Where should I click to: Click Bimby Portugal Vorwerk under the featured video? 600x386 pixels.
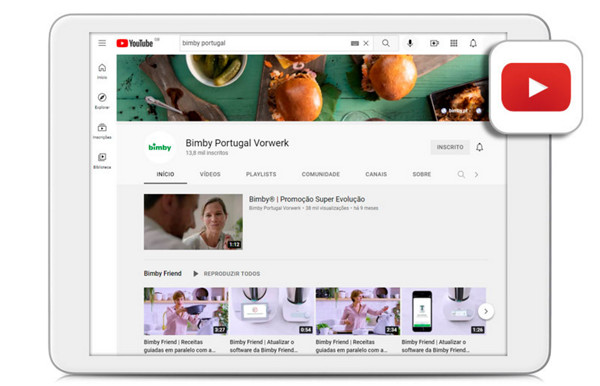point(275,208)
